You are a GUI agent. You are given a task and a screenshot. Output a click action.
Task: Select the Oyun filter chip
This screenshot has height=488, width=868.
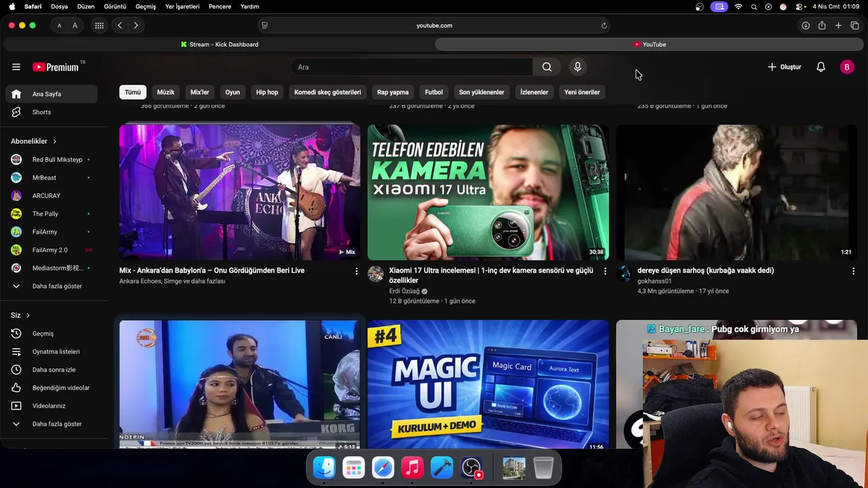point(233,92)
